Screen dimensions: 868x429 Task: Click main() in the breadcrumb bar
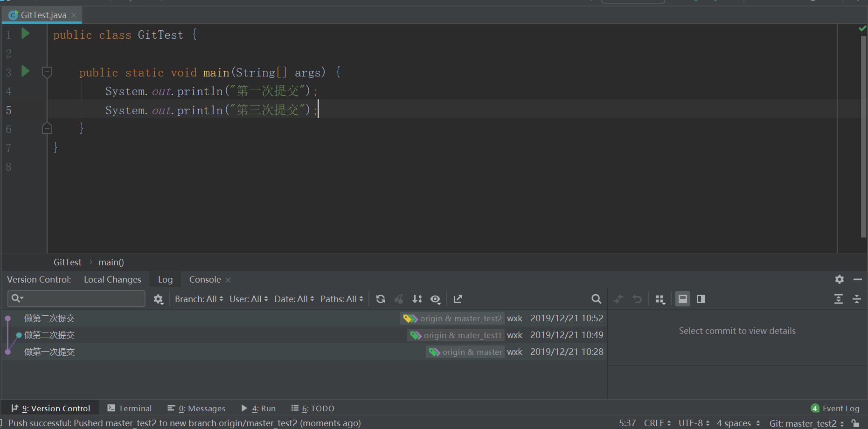point(111,262)
